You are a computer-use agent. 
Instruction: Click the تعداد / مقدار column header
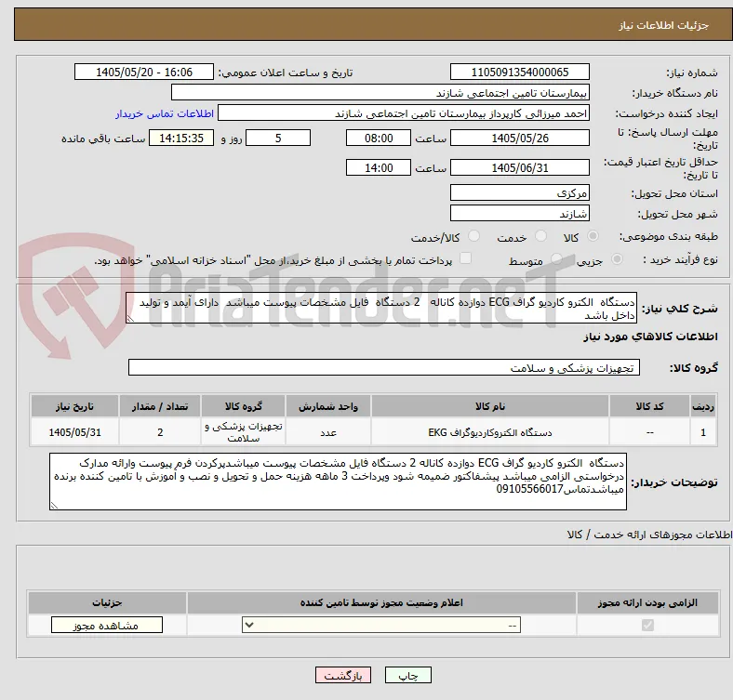[x=160, y=406]
